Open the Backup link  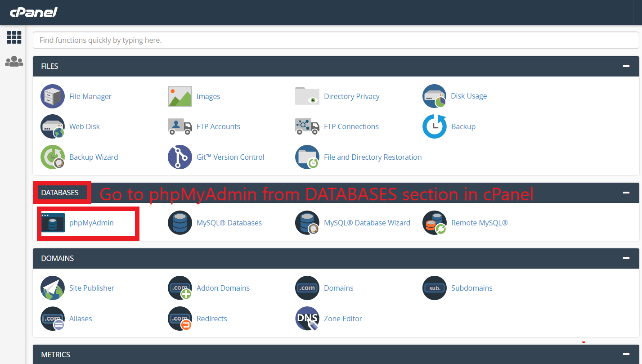tap(463, 126)
